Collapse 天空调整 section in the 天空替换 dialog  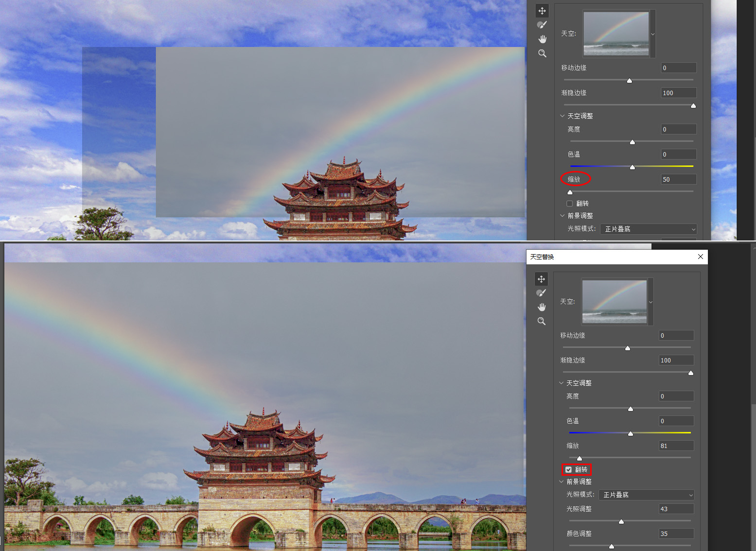[562, 383]
